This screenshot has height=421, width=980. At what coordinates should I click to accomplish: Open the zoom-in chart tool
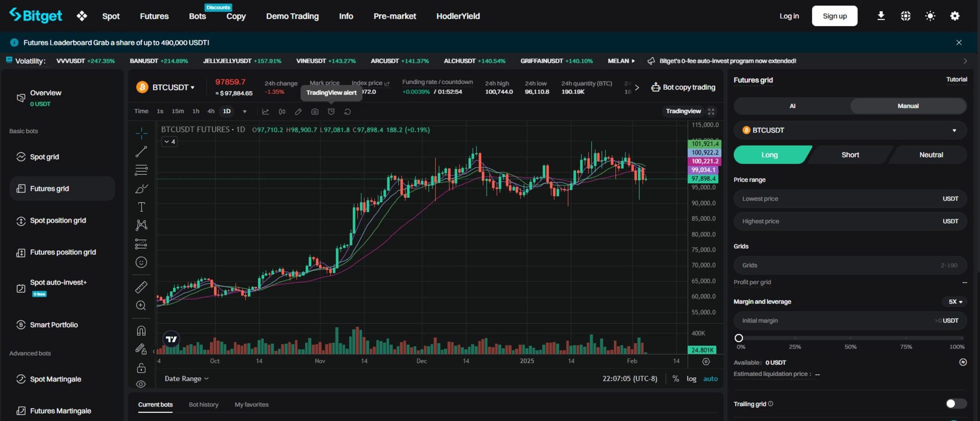pos(141,305)
